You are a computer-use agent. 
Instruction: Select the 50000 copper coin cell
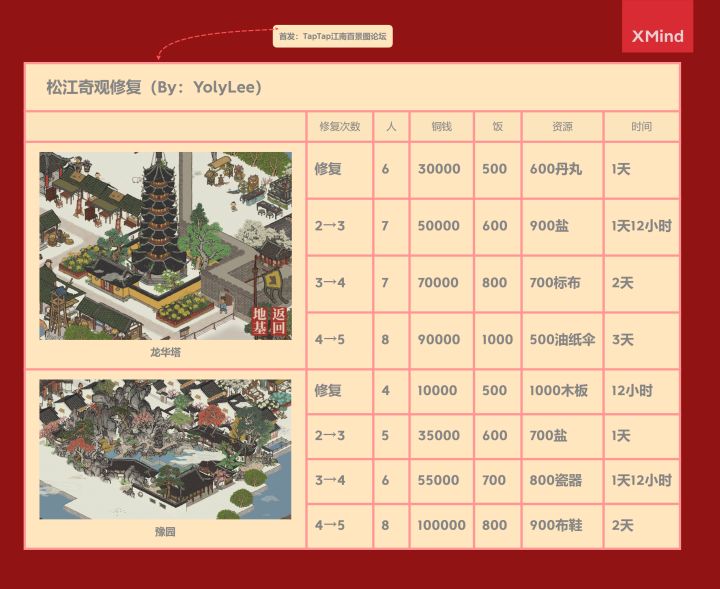(442, 226)
